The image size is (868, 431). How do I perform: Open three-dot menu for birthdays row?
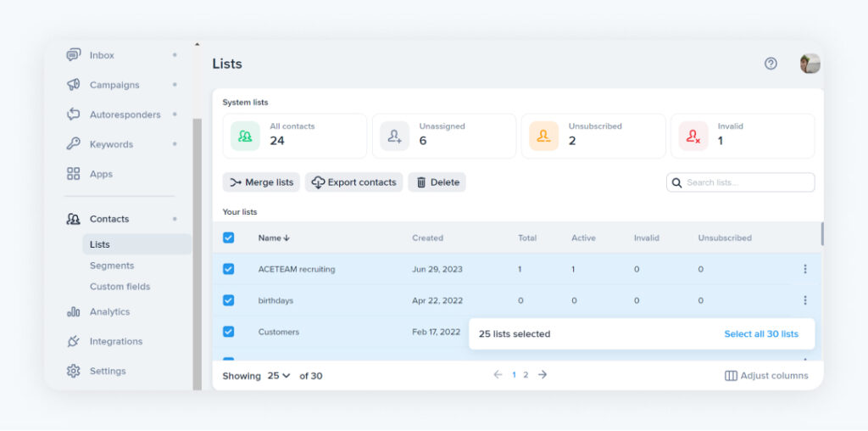click(804, 300)
